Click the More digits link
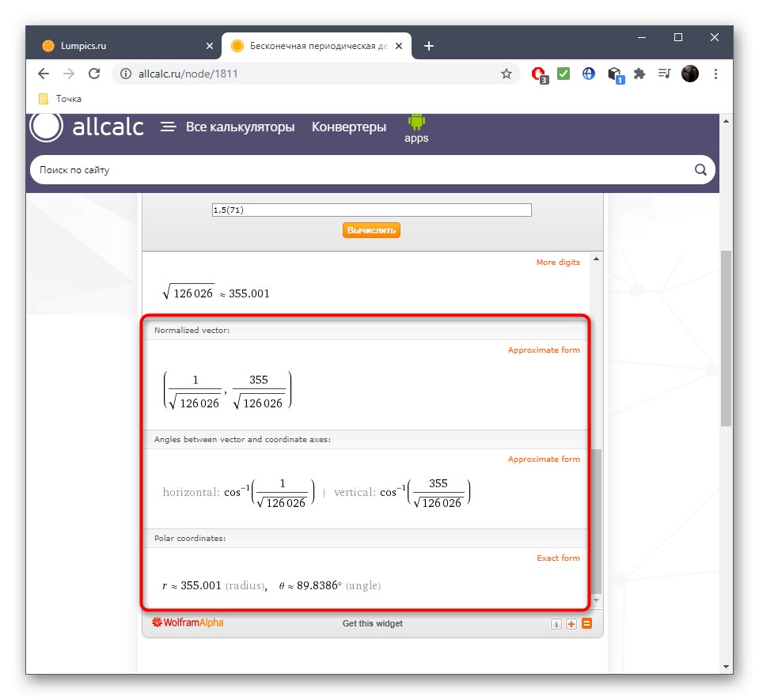The image size is (759, 700). (557, 262)
